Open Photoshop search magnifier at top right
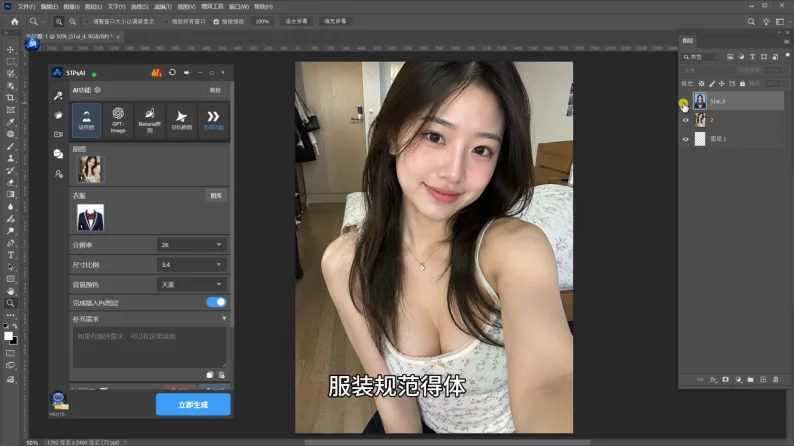Screen dimensions: 794x447 coord(751,22)
